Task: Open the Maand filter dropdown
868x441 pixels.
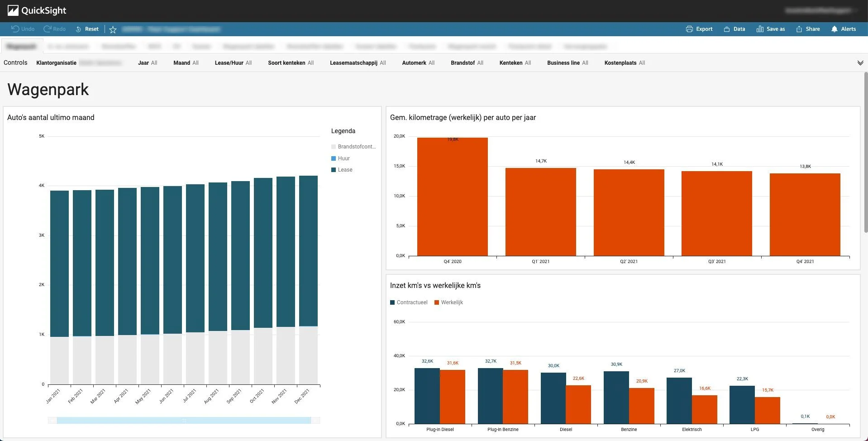Action: (x=186, y=63)
